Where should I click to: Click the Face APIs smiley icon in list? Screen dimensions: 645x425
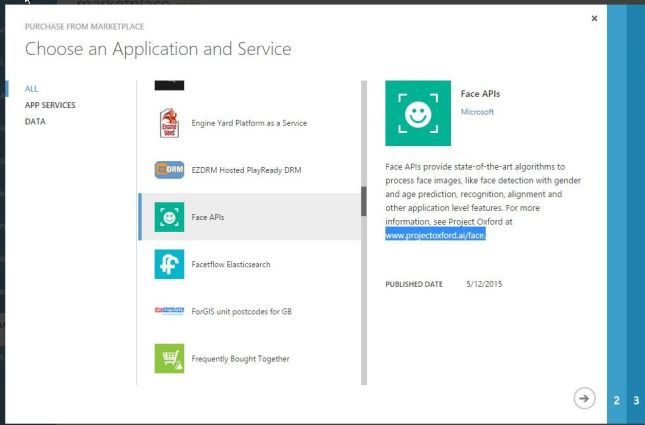point(169,217)
